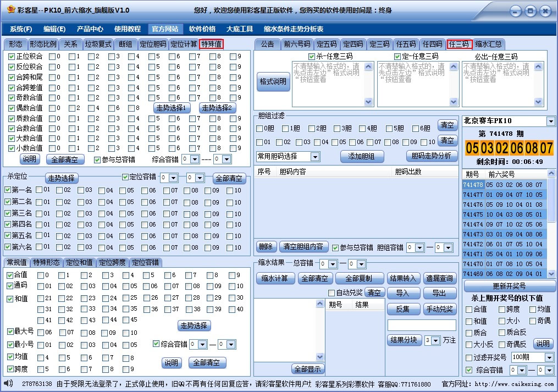Viewport: 558px width, 392px height.
Task: Click the 胆码走势分析 button
Action: point(432,156)
